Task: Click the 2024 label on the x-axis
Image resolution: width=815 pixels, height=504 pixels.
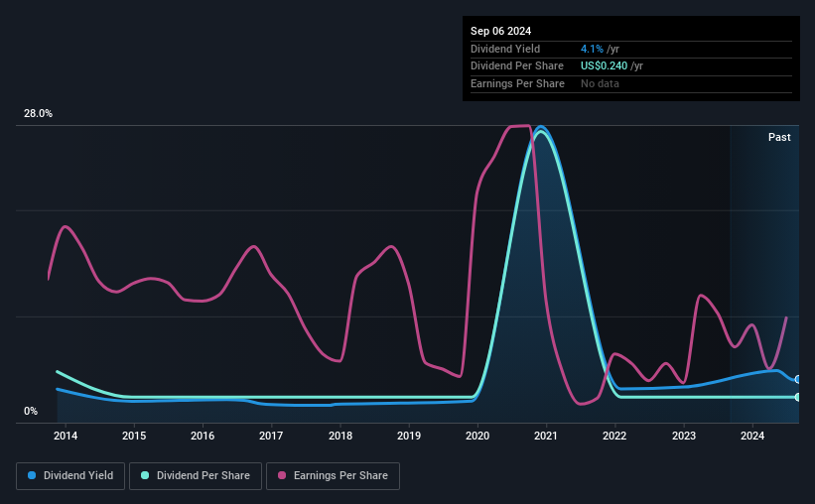Action: tap(751, 436)
